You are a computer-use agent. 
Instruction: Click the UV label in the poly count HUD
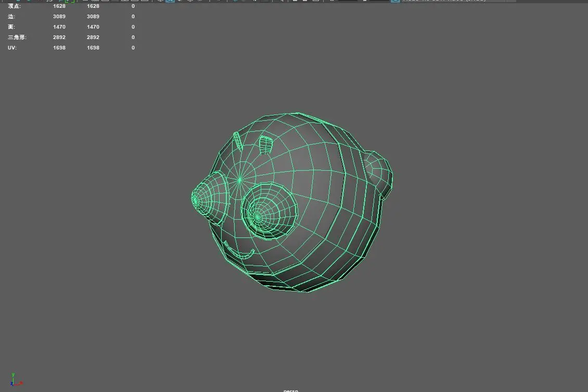tap(12, 48)
